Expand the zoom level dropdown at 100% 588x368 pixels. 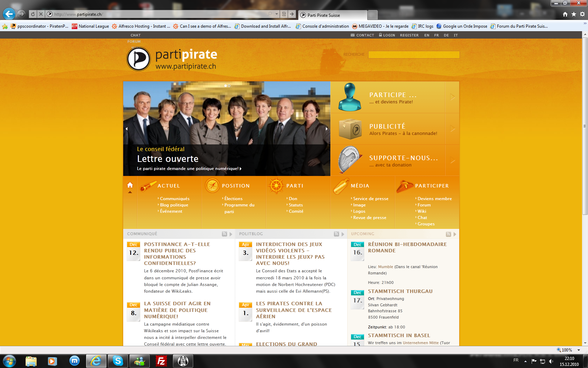tap(579, 350)
